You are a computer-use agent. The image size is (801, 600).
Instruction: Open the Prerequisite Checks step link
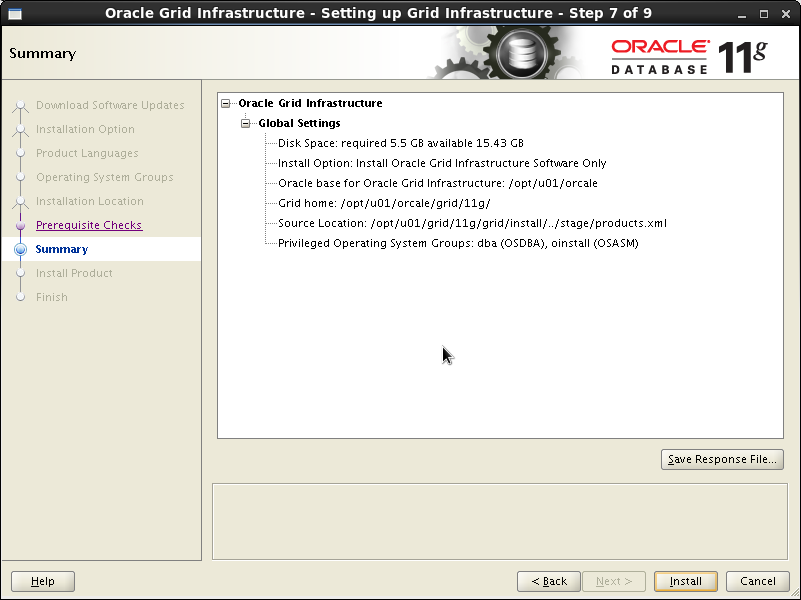pyautogui.click(x=89, y=225)
